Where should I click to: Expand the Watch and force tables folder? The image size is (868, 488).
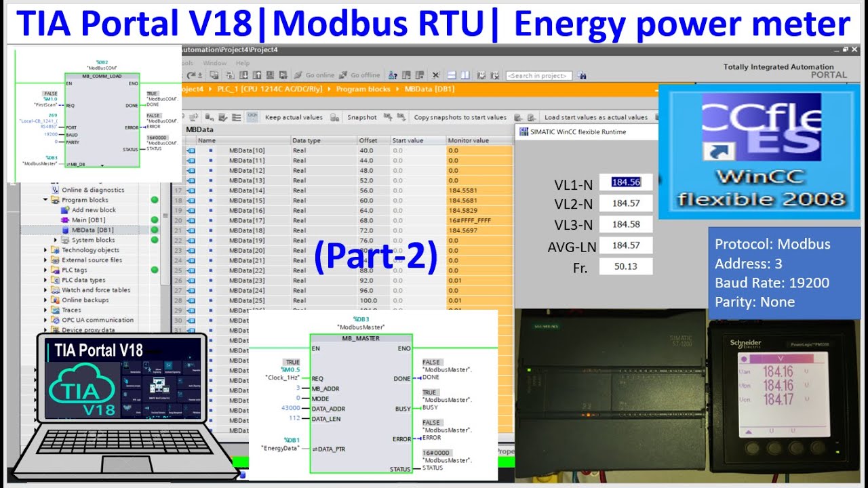(x=46, y=290)
